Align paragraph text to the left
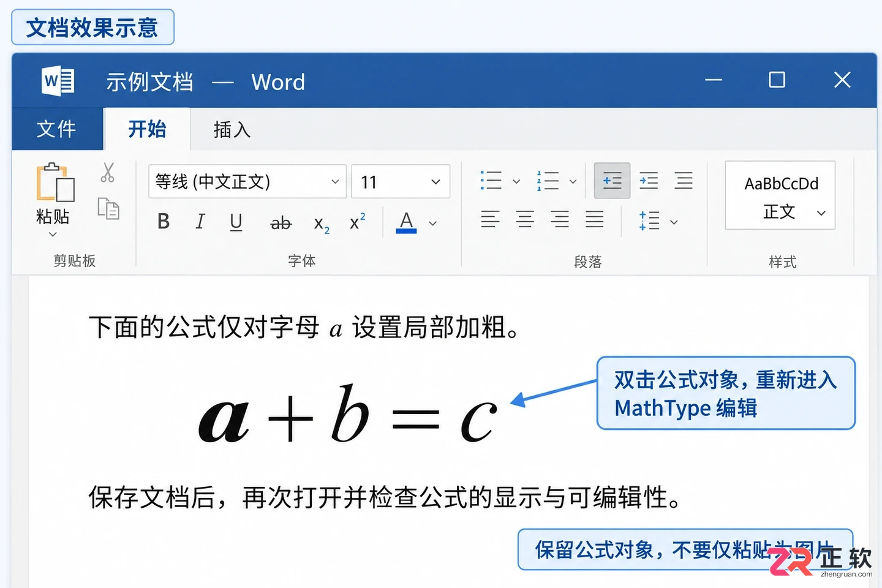This screenshot has width=882, height=588. (x=490, y=219)
